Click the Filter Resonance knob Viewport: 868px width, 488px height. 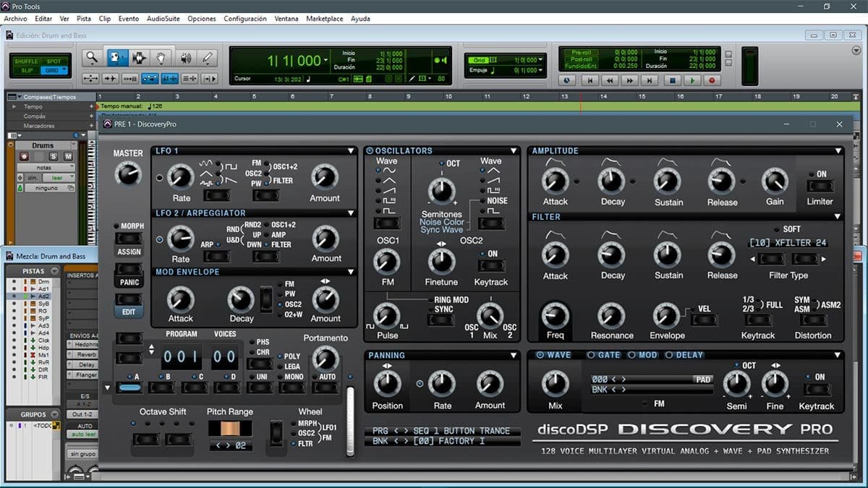click(611, 315)
